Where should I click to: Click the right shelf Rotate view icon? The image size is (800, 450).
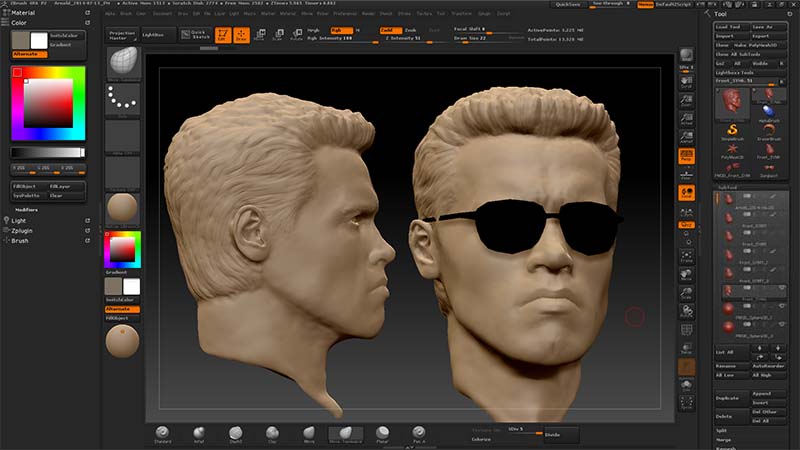click(x=686, y=312)
